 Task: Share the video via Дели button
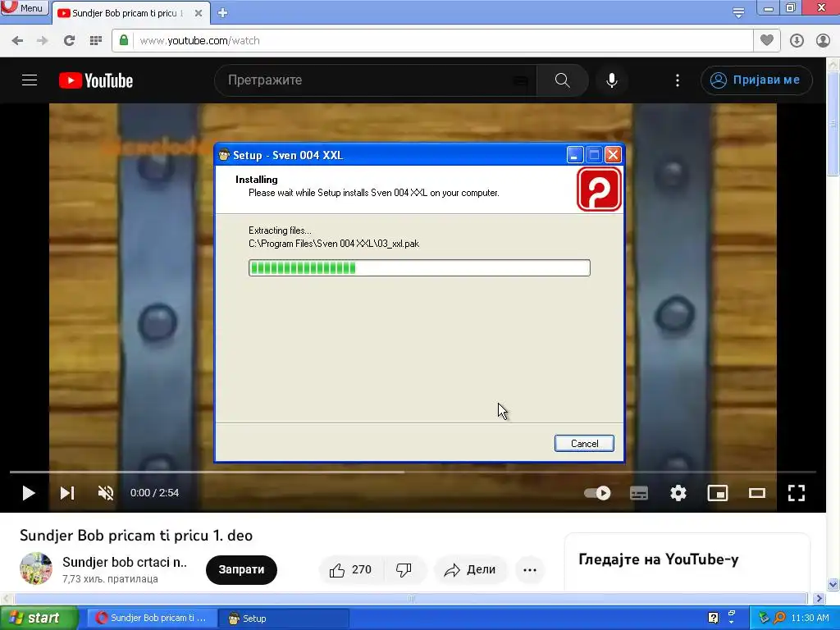pyautogui.click(x=470, y=570)
